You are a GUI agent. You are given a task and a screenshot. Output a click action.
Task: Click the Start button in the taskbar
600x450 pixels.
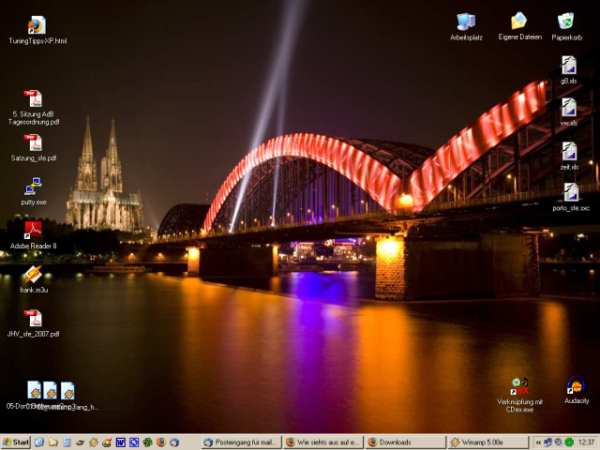(x=16, y=442)
